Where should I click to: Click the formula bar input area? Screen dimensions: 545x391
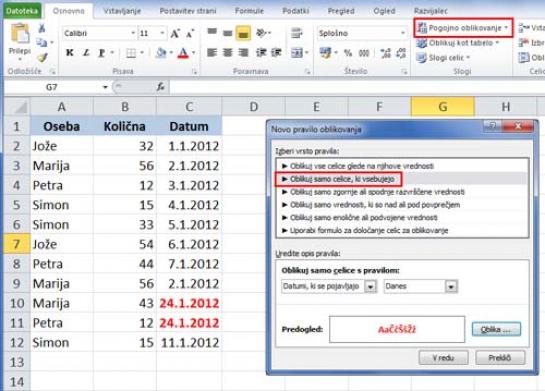pos(356,87)
